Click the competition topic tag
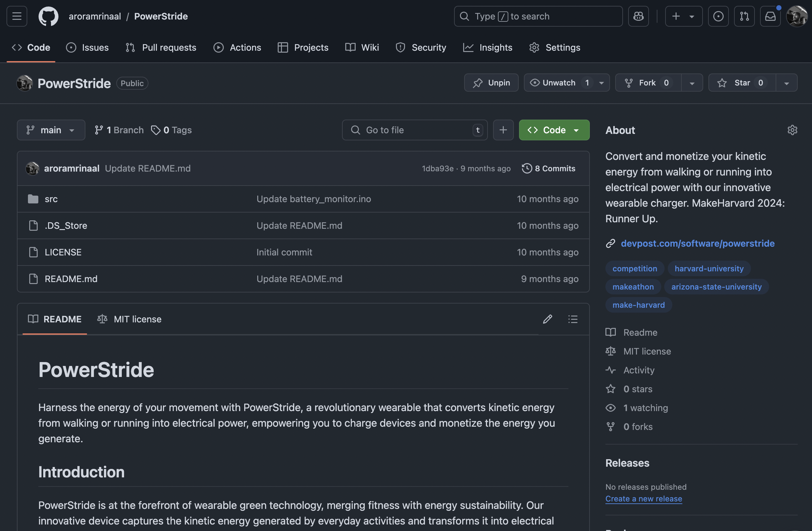 [635, 268]
